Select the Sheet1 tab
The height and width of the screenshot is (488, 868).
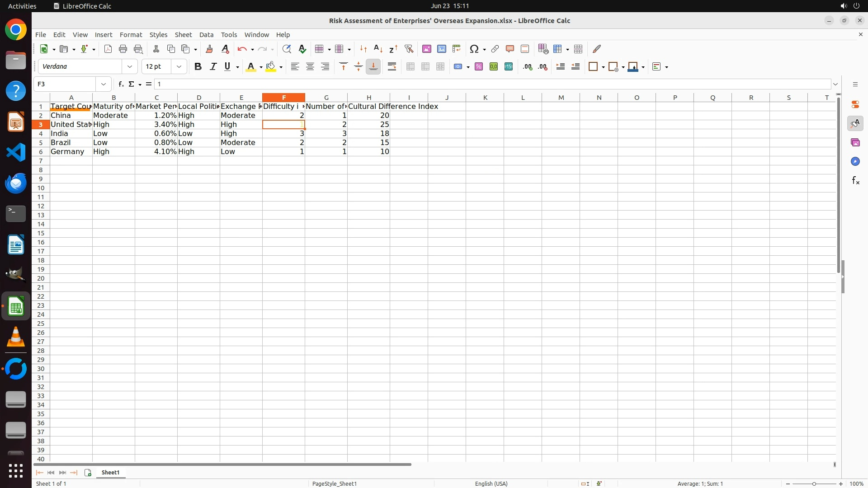point(110,473)
